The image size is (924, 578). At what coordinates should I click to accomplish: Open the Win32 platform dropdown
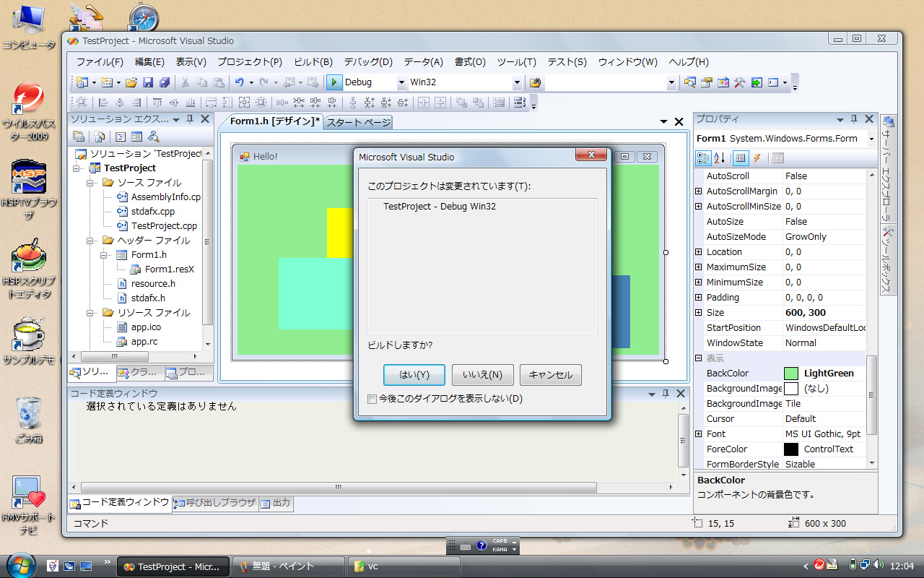pyautogui.click(x=517, y=83)
